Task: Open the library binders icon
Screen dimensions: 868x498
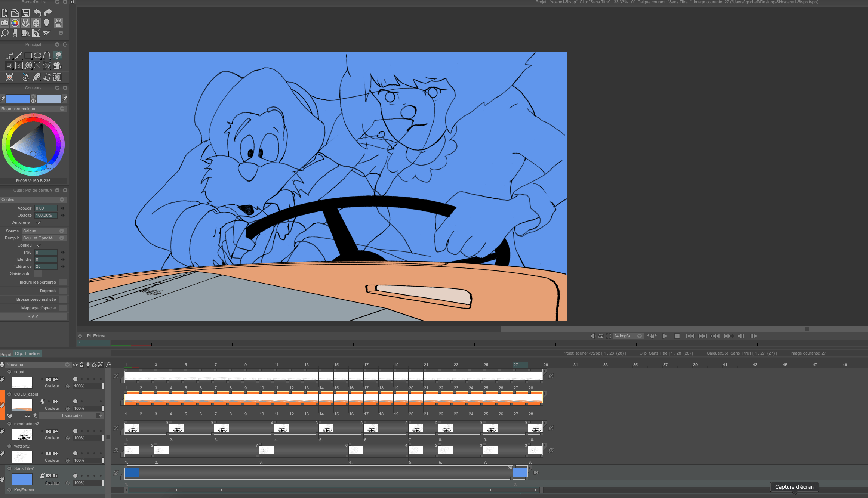Action: 25,33
